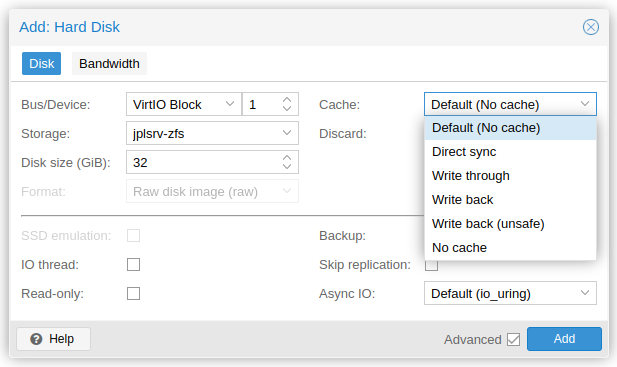Click the Help question mark icon
Screen dimensions: 617x367
coord(36,339)
